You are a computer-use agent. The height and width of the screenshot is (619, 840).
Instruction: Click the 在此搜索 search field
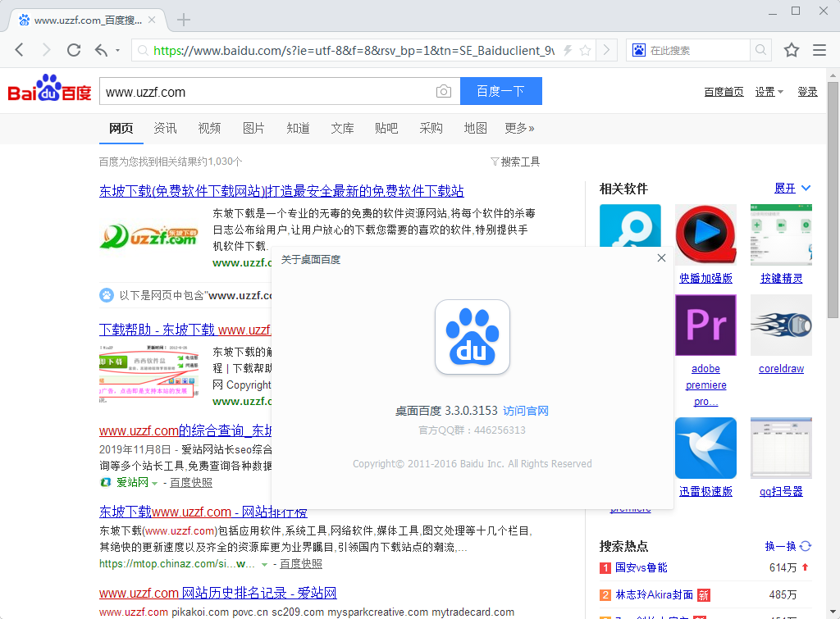[697, 50]
